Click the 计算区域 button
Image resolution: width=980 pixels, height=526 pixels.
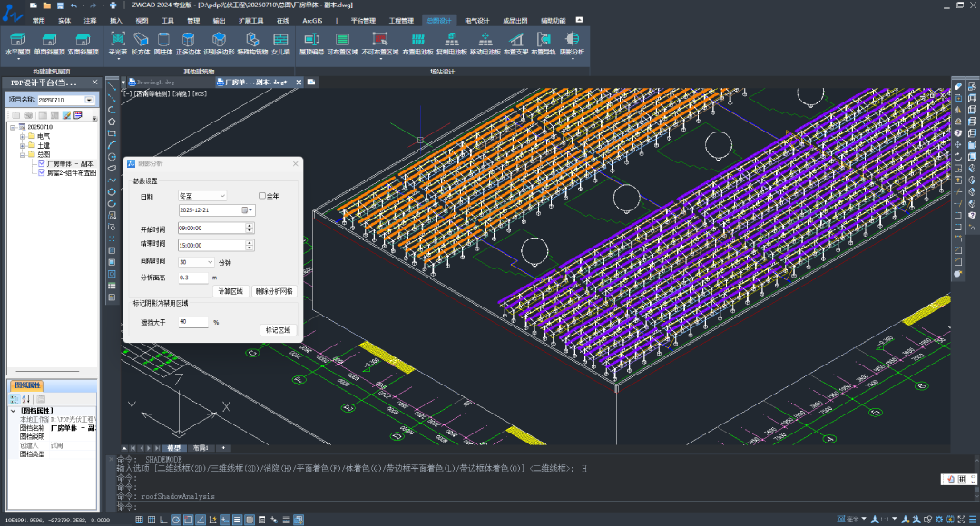click(230, 291)
